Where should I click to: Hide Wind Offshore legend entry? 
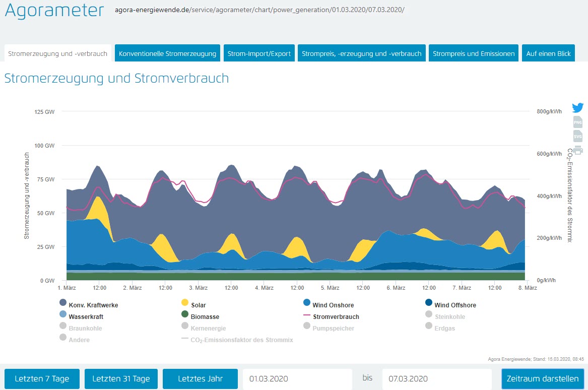tap(428, 303)
